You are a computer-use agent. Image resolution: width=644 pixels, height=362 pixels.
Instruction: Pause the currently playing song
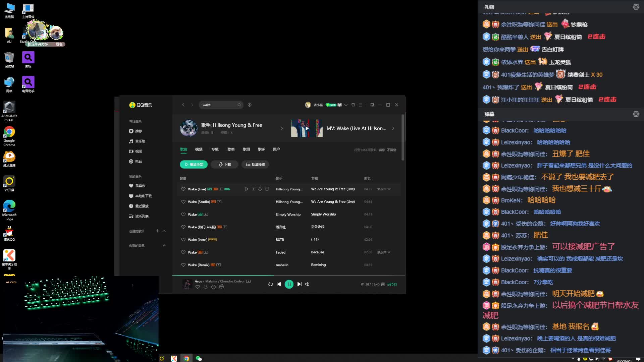pos(289,284)
